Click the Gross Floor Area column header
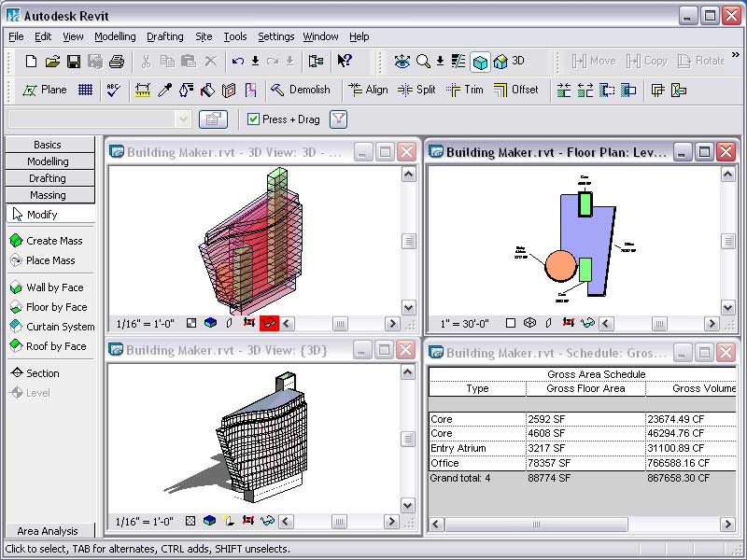747x560 pixels. (x=585, y=388)
